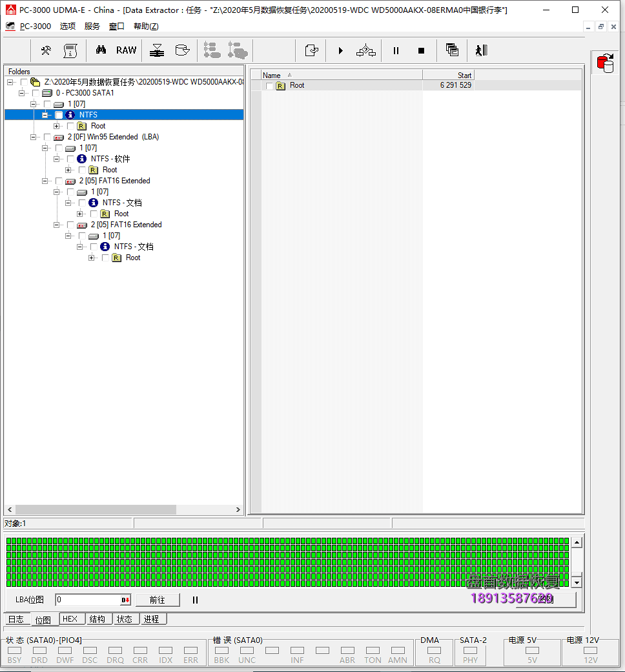
Task: Start RAW recovery mode
Action: 127,50
